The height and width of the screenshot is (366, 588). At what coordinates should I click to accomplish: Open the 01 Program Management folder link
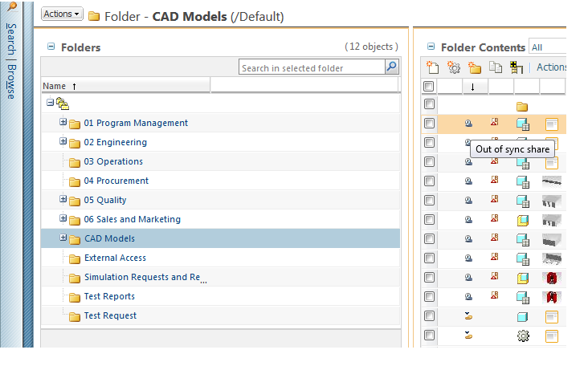(x=136, y=123)
